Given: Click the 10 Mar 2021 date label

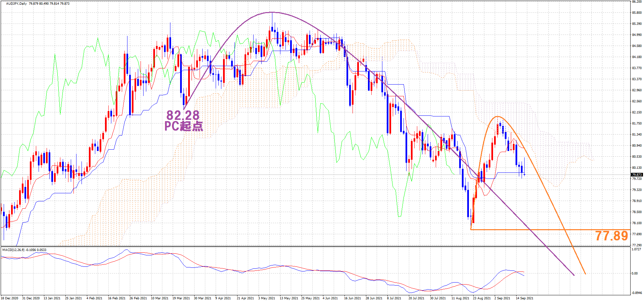Looking at the screenshot, I should pos(159,298).
